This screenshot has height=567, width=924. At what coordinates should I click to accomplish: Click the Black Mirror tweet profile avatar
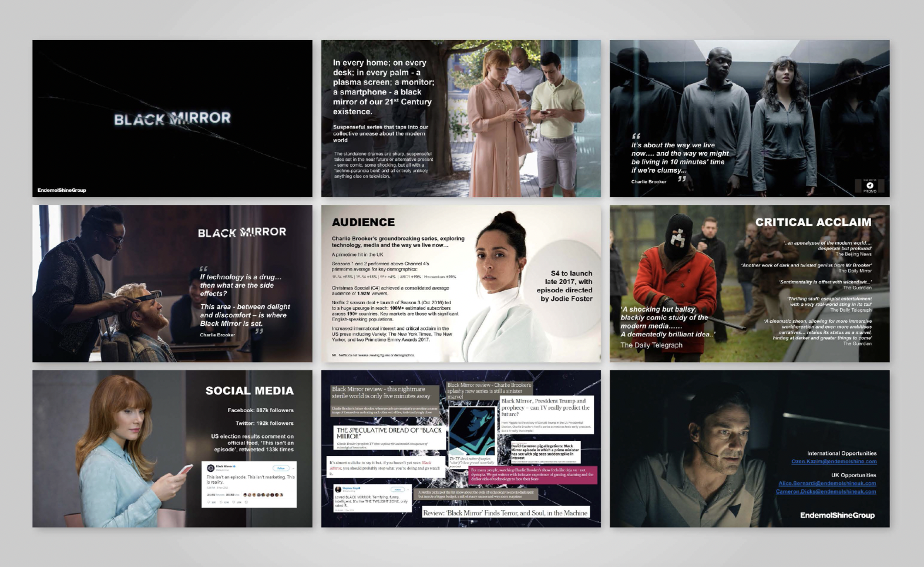210,468
